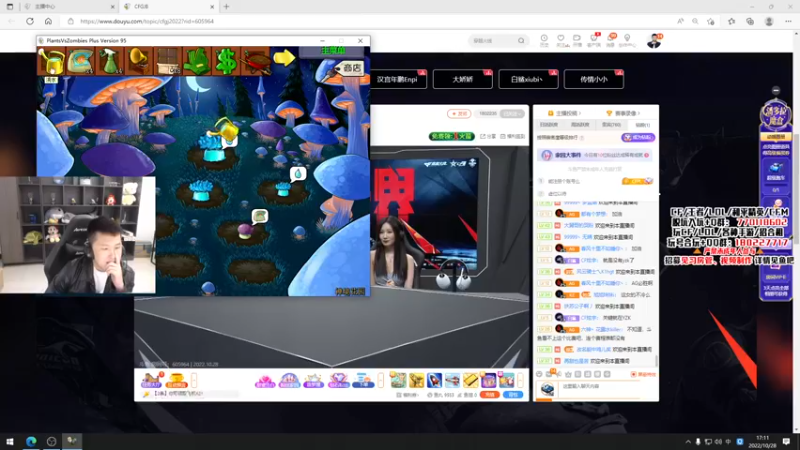
Task: Click the blue plant in the left pot
Action: pyautogui.click(x=201, y=190)
